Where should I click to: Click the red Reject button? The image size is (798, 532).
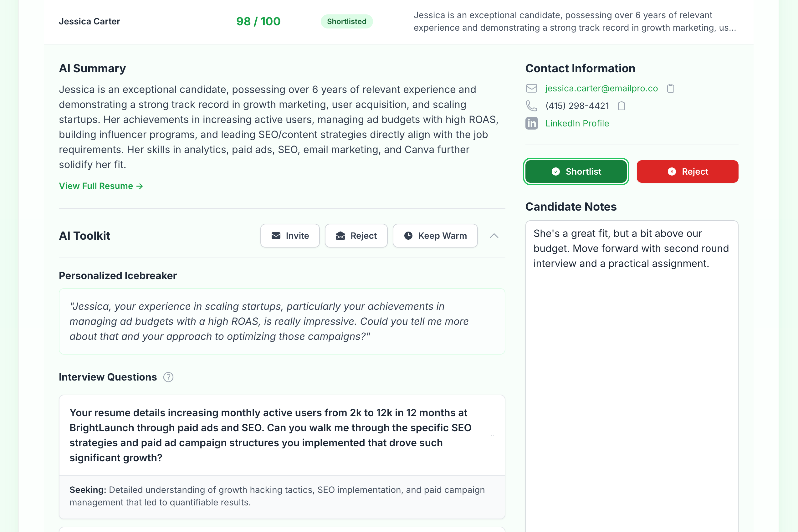(688, 172)
